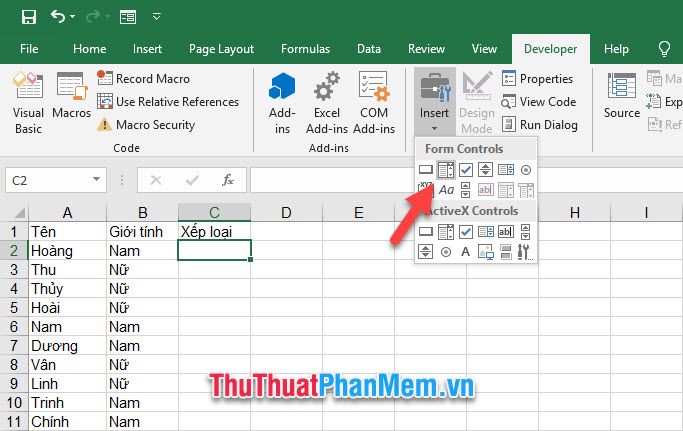The height and width of the screenshot is (431, 683).
Task: Click the Select All corner triangle
Action: (19, 213)
